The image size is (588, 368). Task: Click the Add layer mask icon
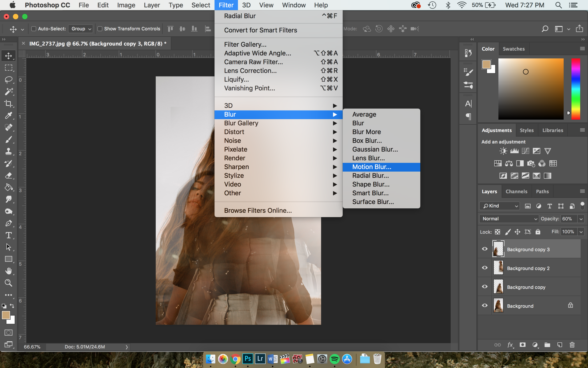pos(522,345)
